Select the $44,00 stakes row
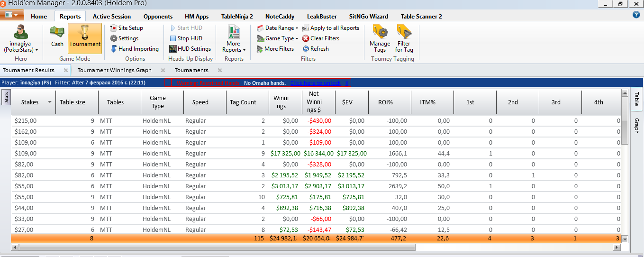Viewport: 644px width, 257px height. (x=316, y=208)
